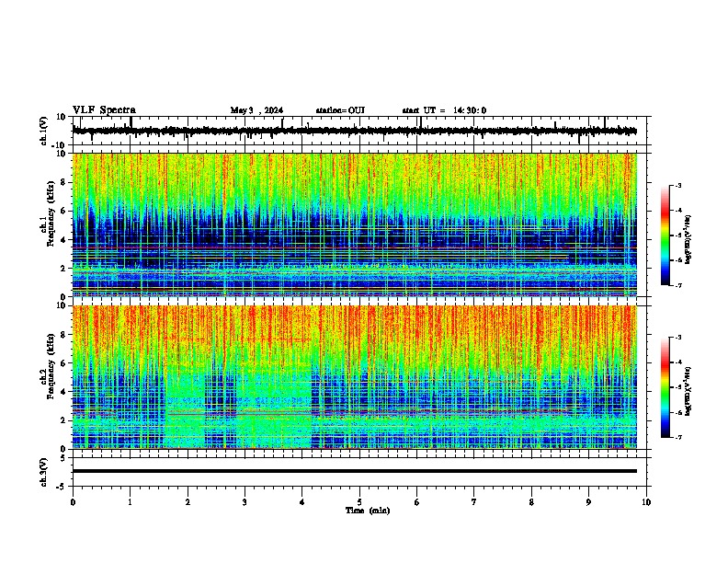728x563 pixels.
Task: Click the ch.1 spectrogram color scale bar
Action: (665, 236)
